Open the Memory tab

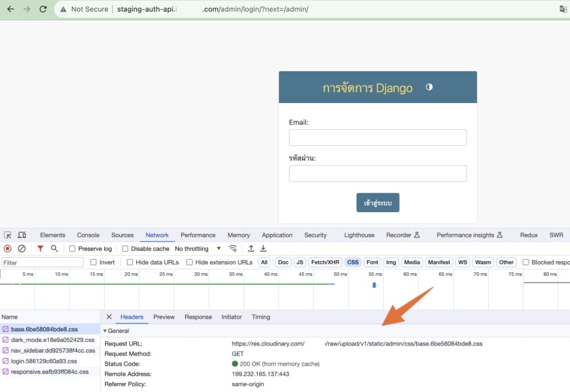click(x=238, y=236)
